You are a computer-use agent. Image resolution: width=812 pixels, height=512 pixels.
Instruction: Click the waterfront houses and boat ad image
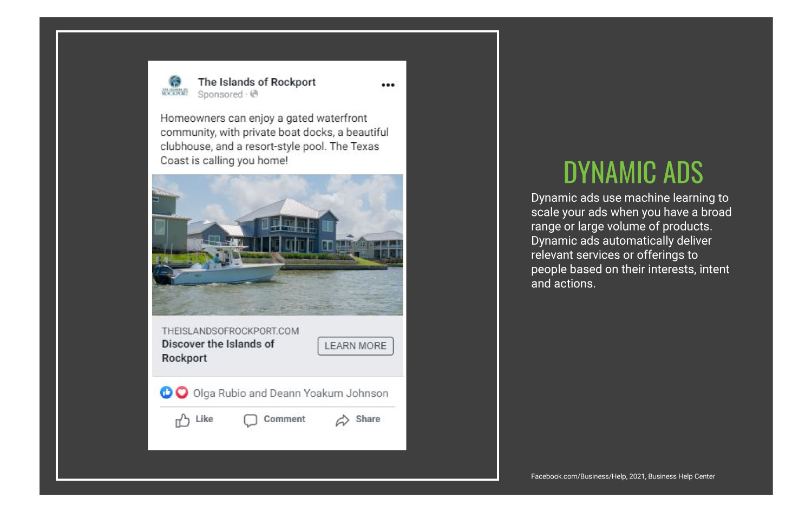click(277, 245)
